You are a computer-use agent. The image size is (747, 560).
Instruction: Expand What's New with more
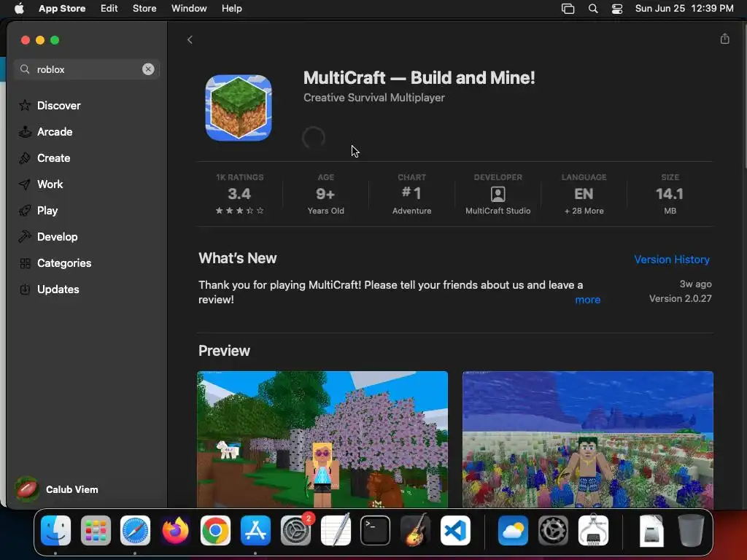pos(587,300)
